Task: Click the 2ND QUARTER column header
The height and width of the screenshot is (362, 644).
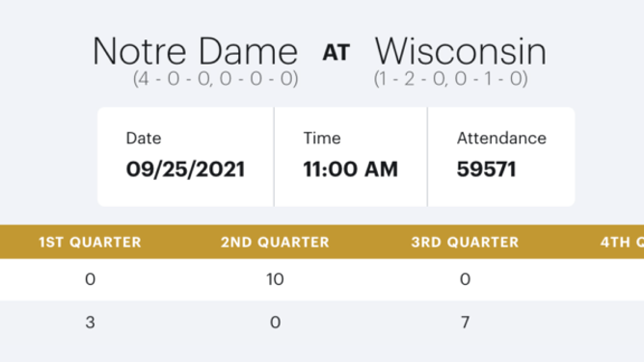Action: (275, 242)
